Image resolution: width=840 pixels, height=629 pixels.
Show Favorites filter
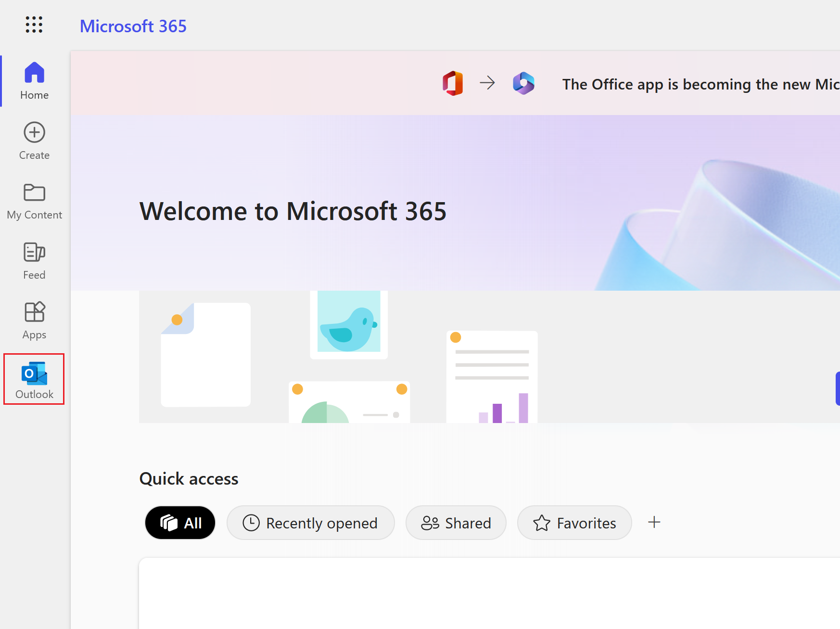(x=574, y=523)
